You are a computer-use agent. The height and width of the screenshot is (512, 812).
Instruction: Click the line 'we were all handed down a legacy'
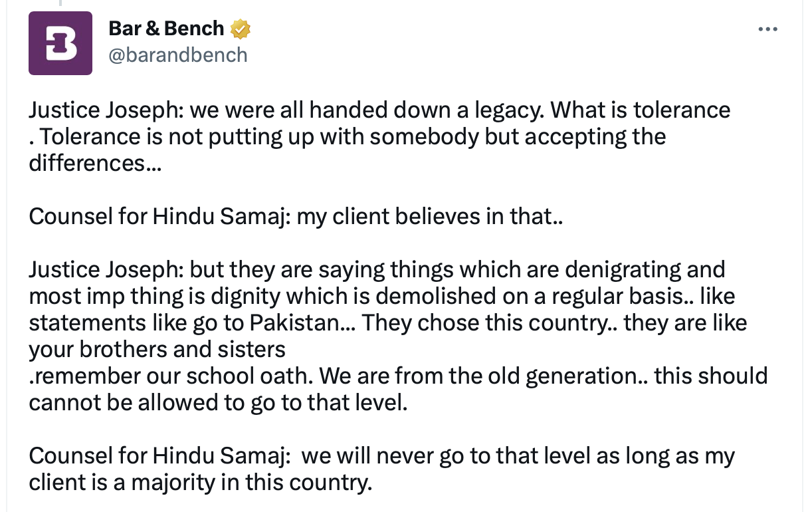click(379, 110)
